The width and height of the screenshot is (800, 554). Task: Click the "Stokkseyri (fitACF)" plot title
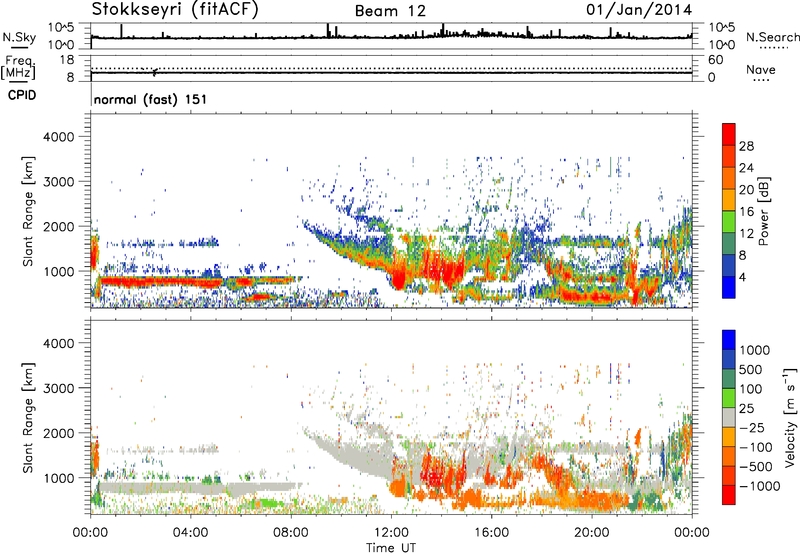pyautogui.click(x=175, y=10)
